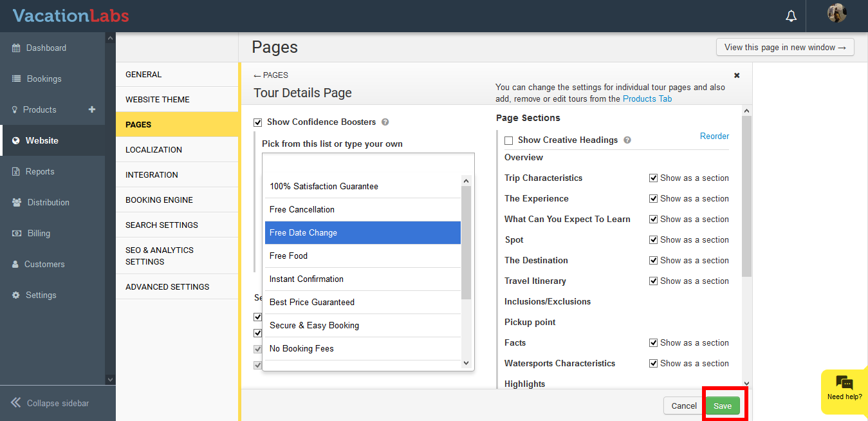The height and width of the screenshot is (421, 868).
Task: Click the confidence booster text input field
Action: pos(367,164)
